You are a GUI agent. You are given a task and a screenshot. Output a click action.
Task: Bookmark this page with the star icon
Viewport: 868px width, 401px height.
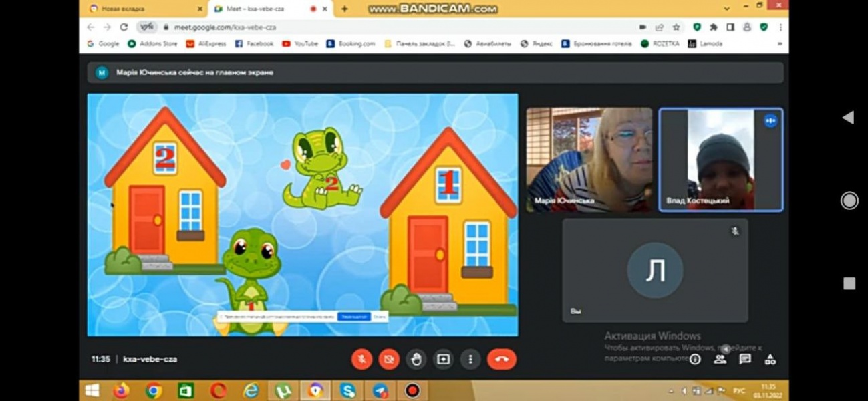pyautogui.click(x=676, y=27)
